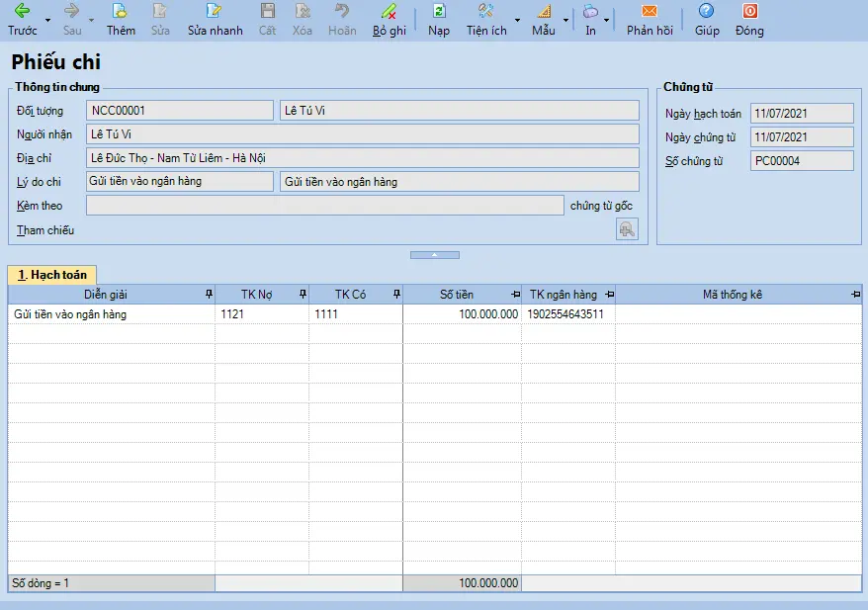Collapse the general info panel arrow
This screenshot has height=610, width=868.
(x=435, y=255)
